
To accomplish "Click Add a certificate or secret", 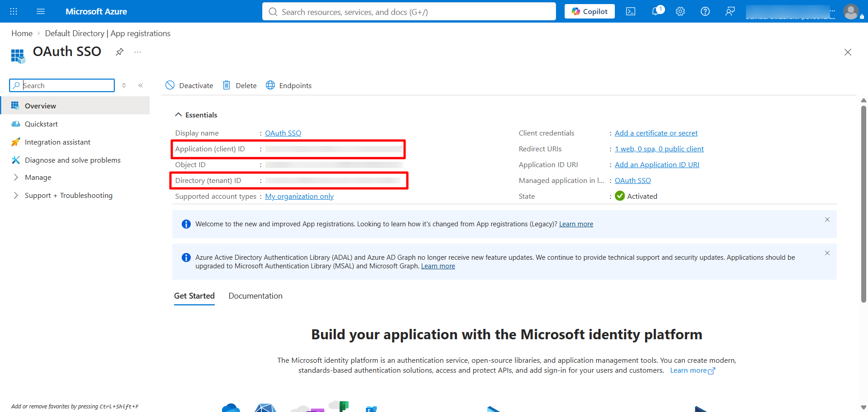I will (x=656, y=133).
